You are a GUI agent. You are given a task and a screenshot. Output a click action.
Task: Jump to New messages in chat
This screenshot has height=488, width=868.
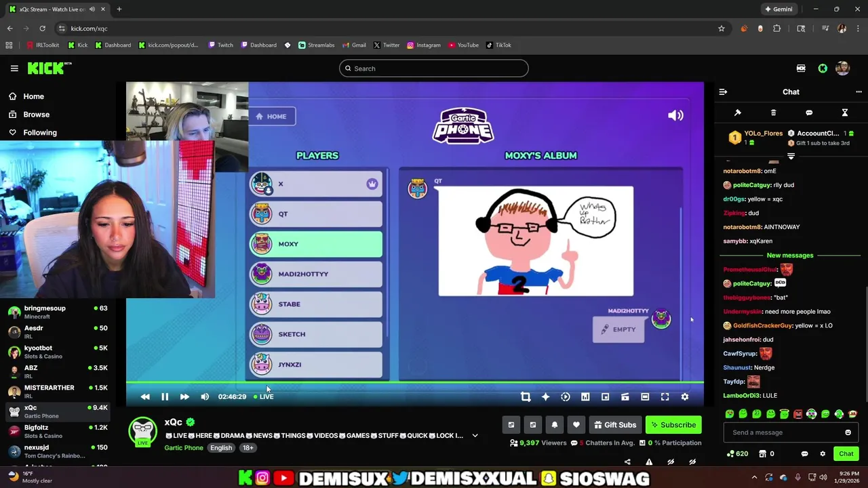790,256
